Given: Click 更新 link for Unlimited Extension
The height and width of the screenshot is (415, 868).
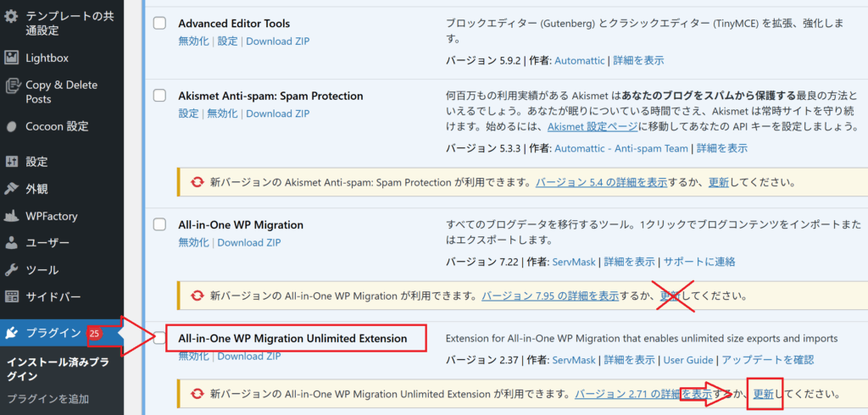Looking at the screenshot, I should 764,395.
